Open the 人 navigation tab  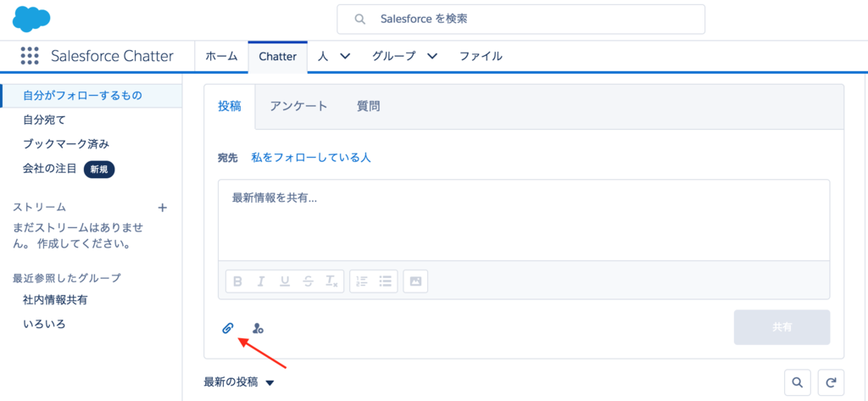coord(323,56)
